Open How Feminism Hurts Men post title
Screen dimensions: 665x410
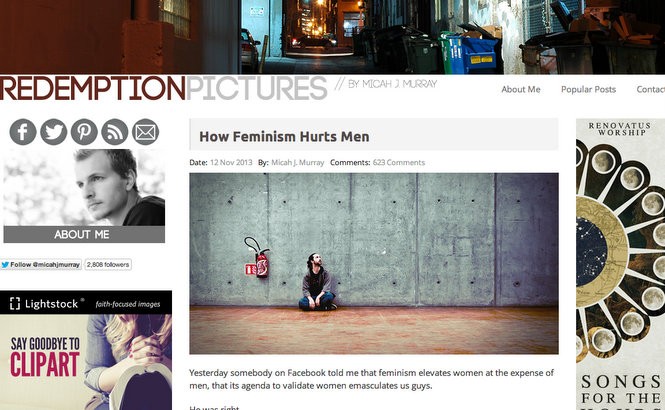pyautogui.click(x=284, y=137)
